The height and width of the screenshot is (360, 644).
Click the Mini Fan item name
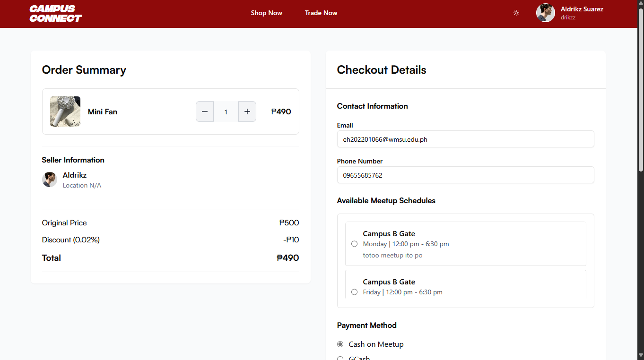click(x=103, y=111)
